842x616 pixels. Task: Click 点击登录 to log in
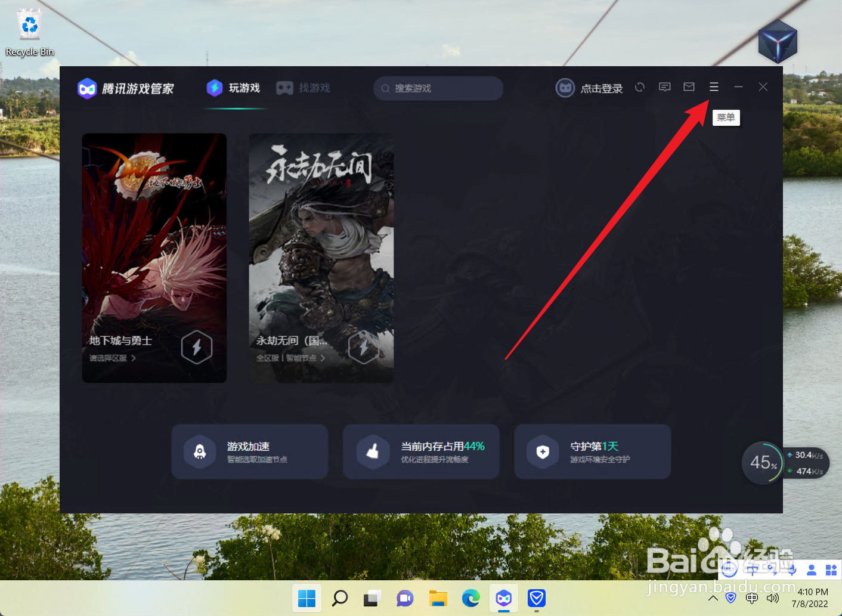coord(602,88)
